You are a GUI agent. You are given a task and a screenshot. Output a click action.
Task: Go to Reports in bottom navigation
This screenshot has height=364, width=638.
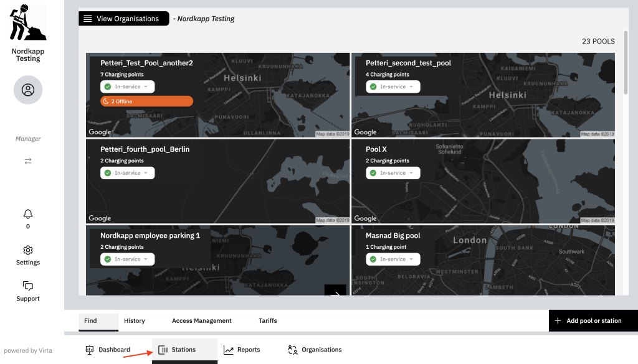tap(242, 350)
